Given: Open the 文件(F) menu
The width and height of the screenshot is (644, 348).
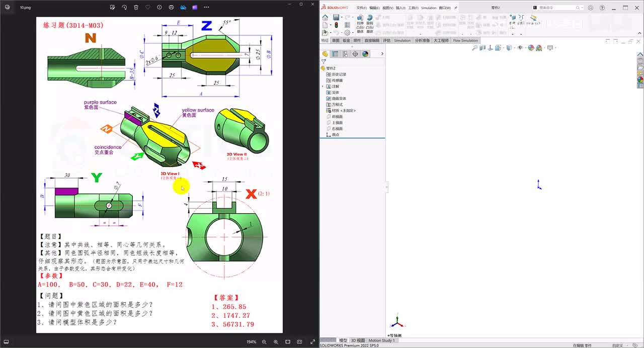Looking at the screenshot, I should click(361, 8).
